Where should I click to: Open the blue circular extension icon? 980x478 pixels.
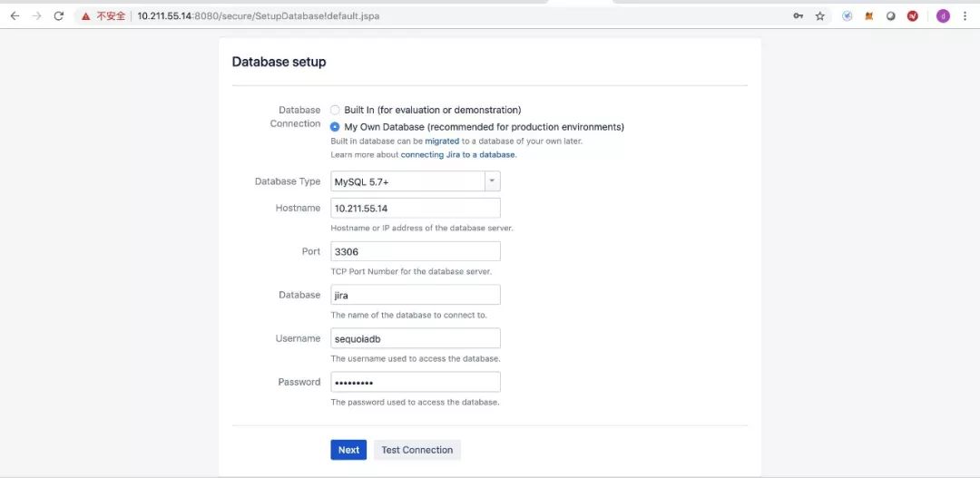click(x=847, y=16)
